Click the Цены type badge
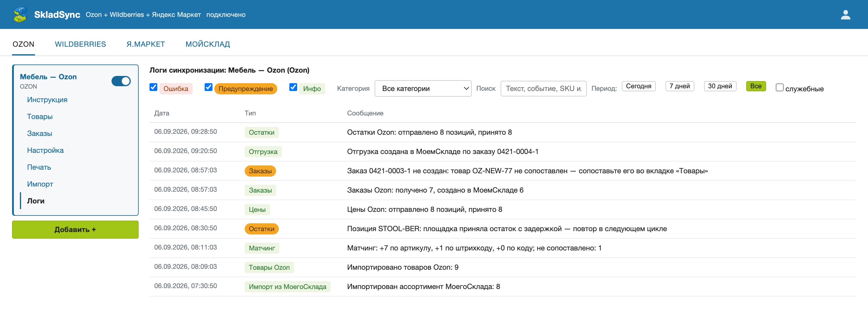The height and width of the screenshot is (311, 868). [257, 209]
